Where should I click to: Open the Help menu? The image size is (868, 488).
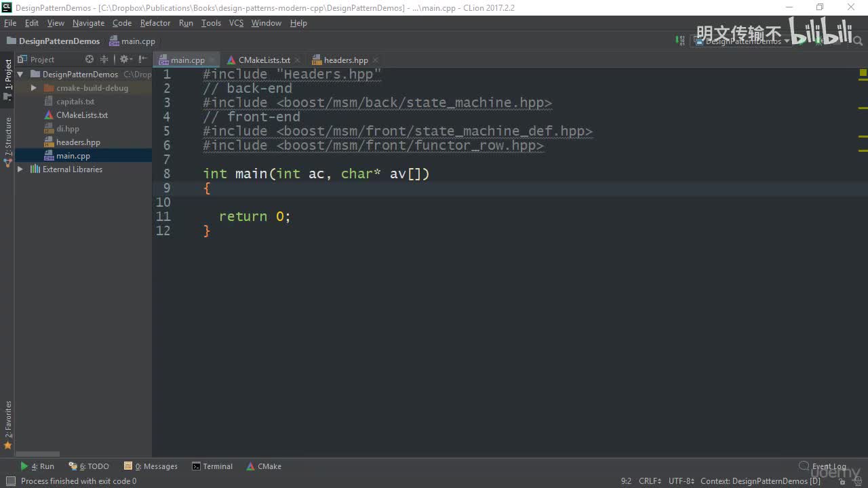tap(298, 23)
